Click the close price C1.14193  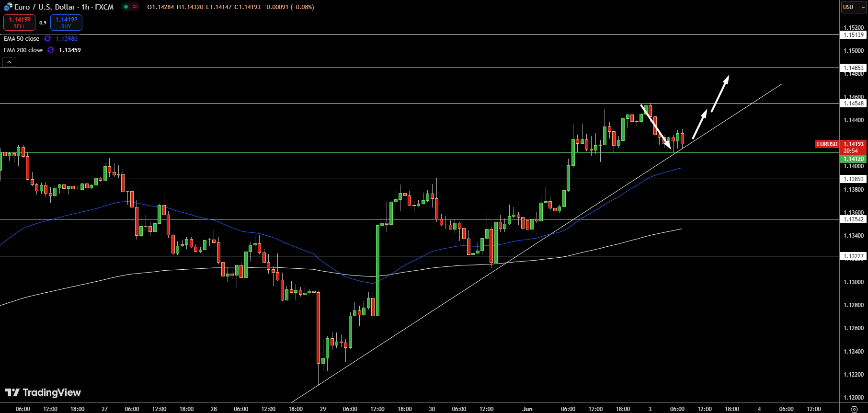(x=247, y=7)
